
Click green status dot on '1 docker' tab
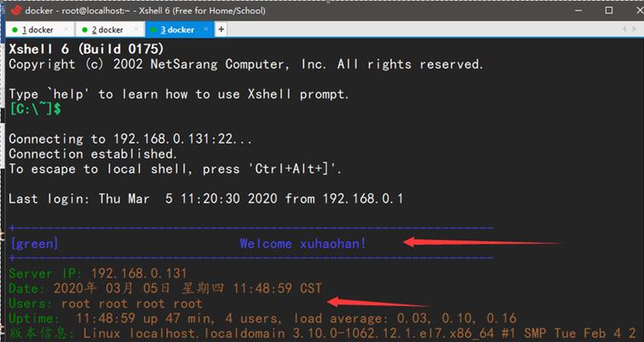[x=15, y=30]
